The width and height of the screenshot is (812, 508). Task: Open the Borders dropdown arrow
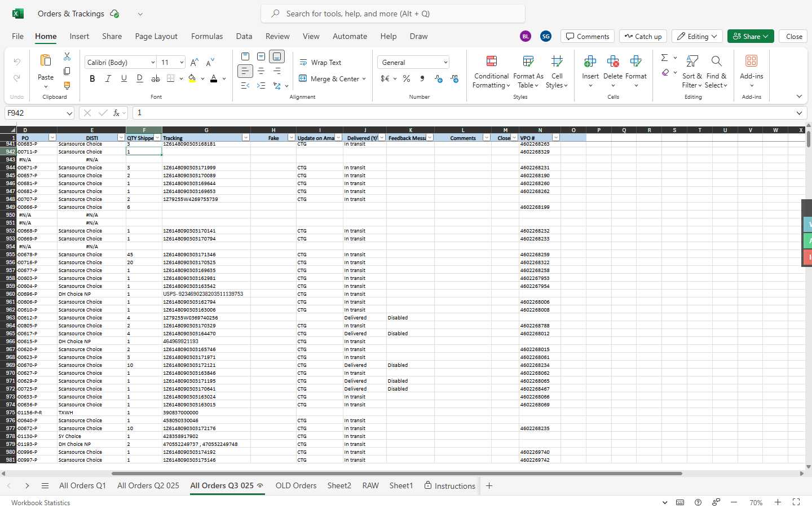181,78
